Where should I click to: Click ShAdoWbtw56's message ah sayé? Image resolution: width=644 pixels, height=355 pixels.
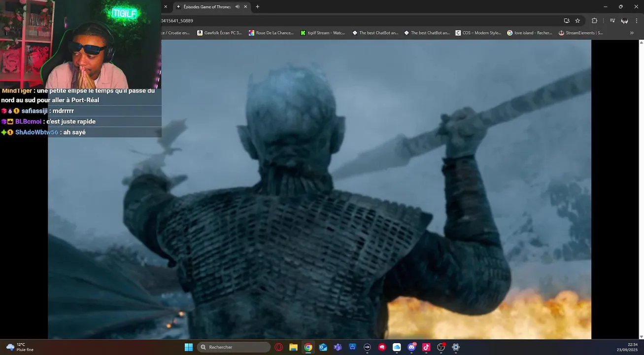[x=80, y=132]
